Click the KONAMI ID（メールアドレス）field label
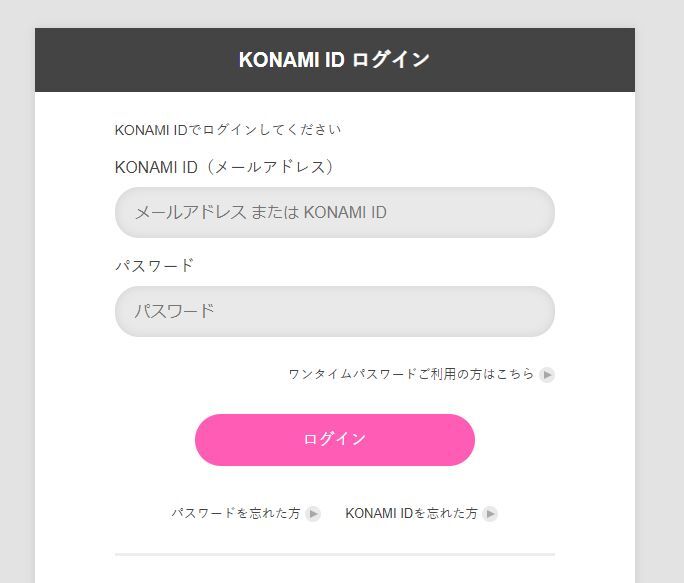The height and width of the screenshot is (583, 684). [x=224, y=167]
